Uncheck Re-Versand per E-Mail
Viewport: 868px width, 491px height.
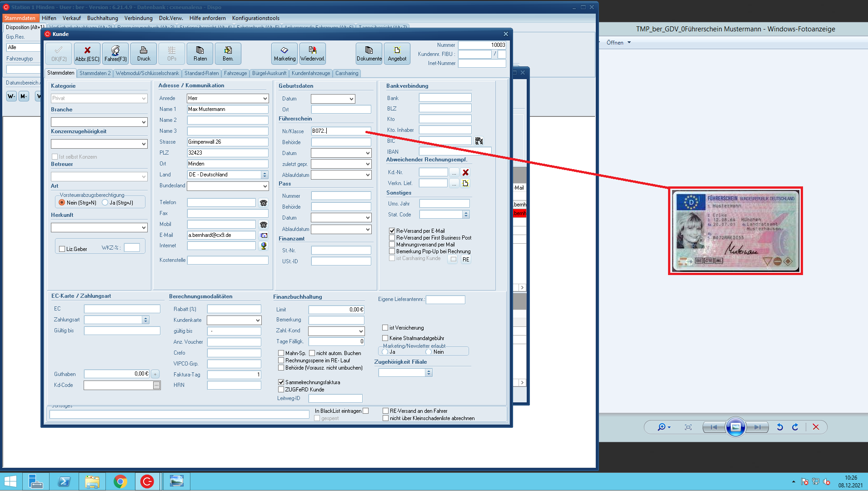tap(392, 231)
